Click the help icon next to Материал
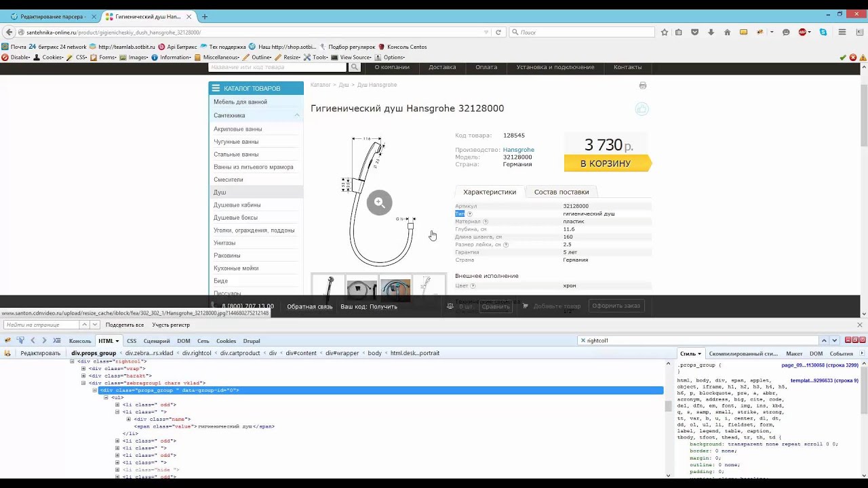The height and width of the screenshot is (488, 868). [486, 222]
